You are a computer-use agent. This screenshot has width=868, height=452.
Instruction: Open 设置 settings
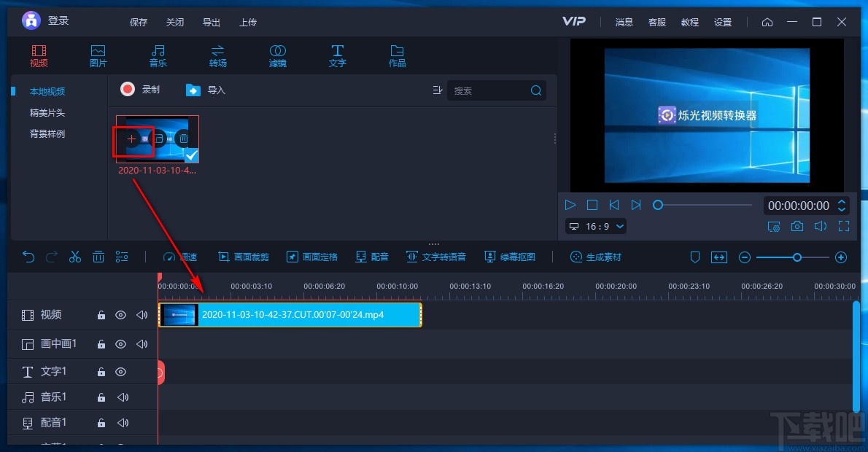click(722, 22)
